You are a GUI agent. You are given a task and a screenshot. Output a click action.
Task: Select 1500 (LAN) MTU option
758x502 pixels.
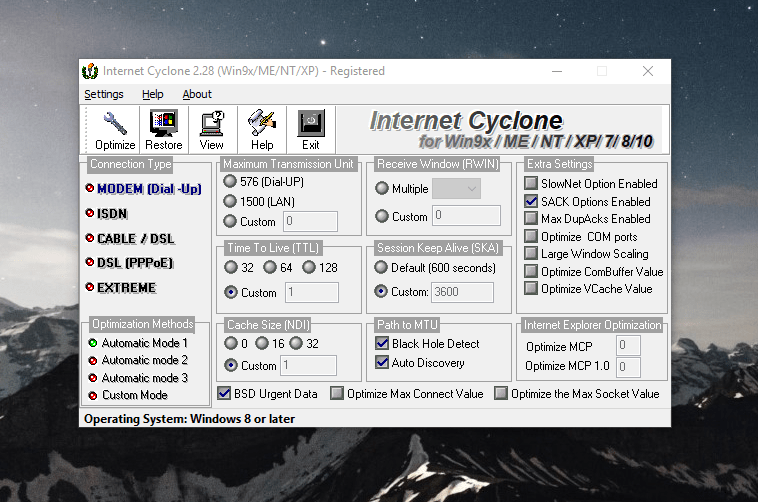(230, 201)
